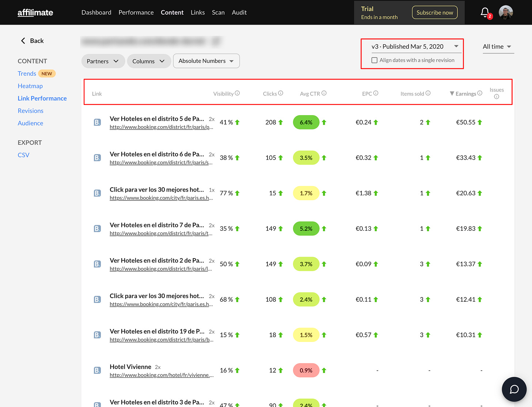This screenshot has width=532, height=407.
Task: Open the Content tab
Action: pyautogui.click(x=172, y=12)
